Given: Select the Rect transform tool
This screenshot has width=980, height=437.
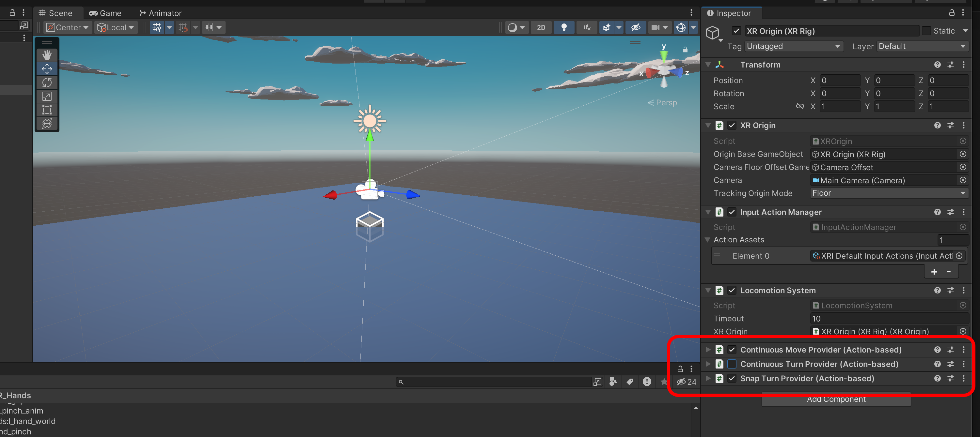Looking at the screenshot, I should tap(47, 110).
